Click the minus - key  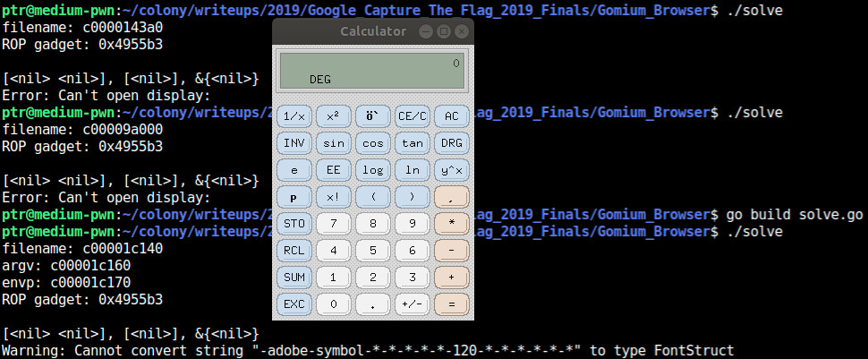click(x=452, y=251)
